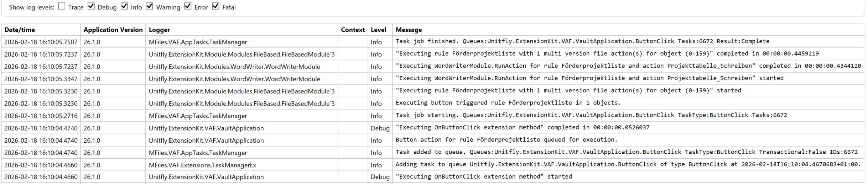Untick the Error log level checkbox
Viewport: 868px width, 184px height.
(x=188, y=6)
